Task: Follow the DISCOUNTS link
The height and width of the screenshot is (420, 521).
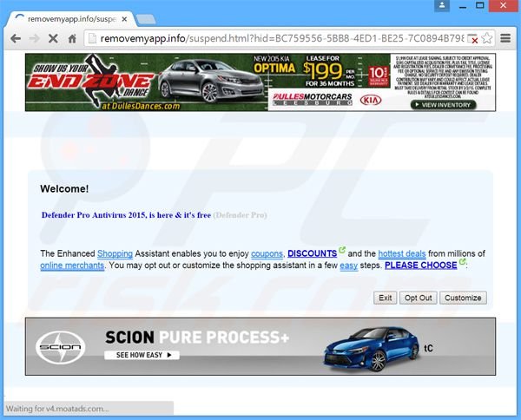Action: (312, 253)
